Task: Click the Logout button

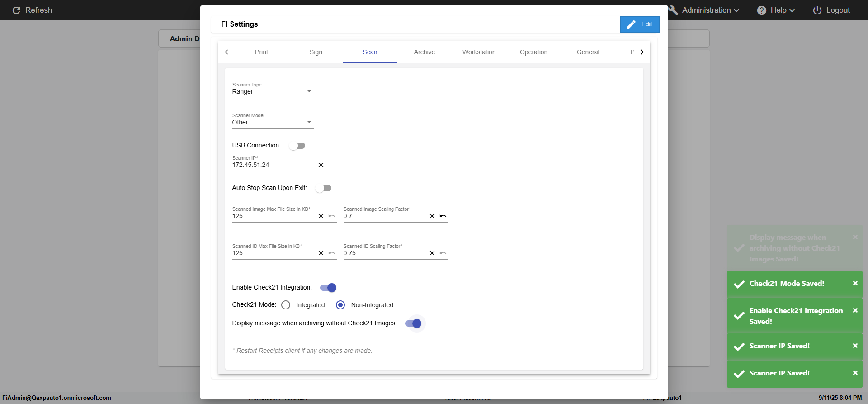Action: pyautogui.click(x=831, y=10)
